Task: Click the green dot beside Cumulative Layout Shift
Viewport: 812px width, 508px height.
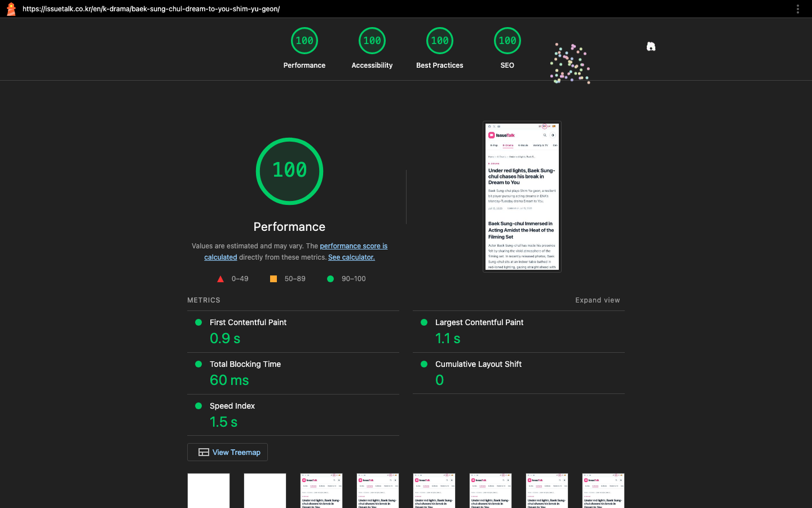Action: (x=424, y=364)
